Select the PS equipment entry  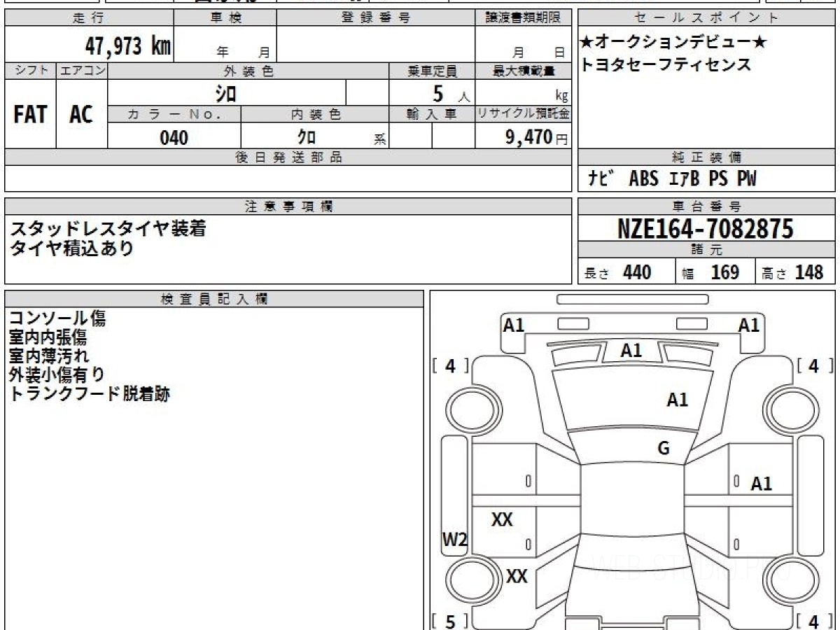click(718, 178)
